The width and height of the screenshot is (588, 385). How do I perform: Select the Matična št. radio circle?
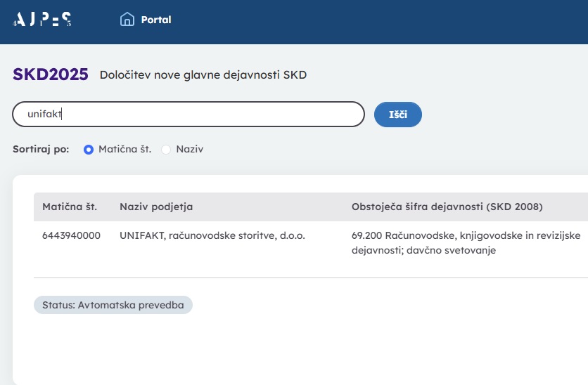click(89, 150)
